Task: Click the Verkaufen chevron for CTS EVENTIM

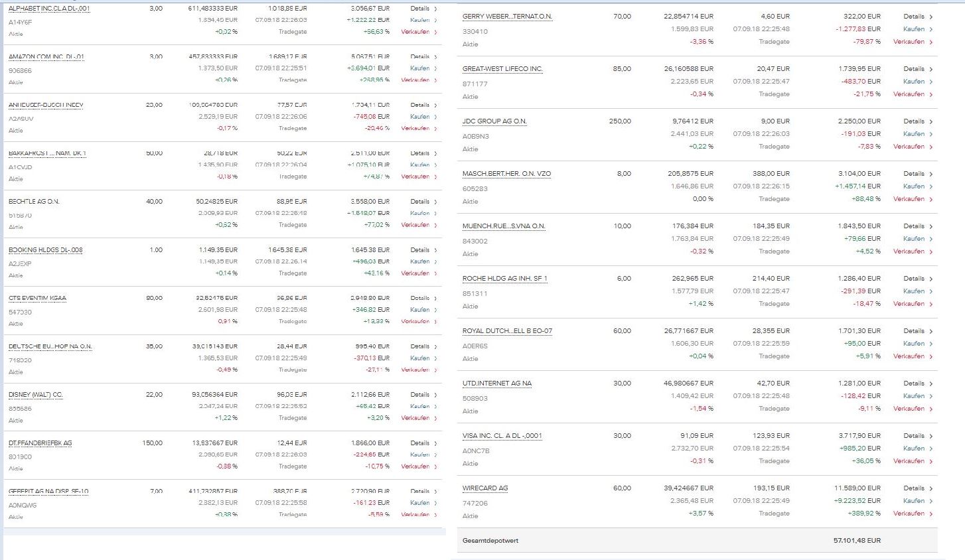Action: tap(435, 322)
